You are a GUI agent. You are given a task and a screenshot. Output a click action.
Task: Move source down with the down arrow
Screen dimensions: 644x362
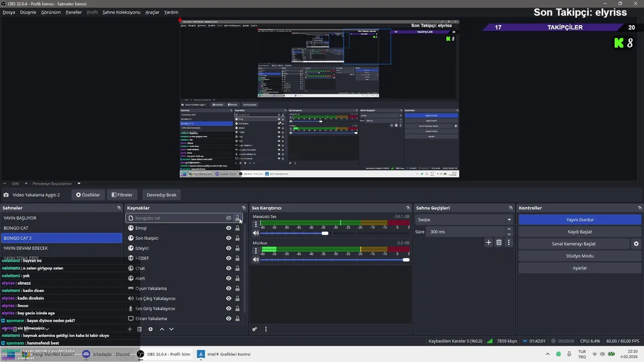[172, 329]
